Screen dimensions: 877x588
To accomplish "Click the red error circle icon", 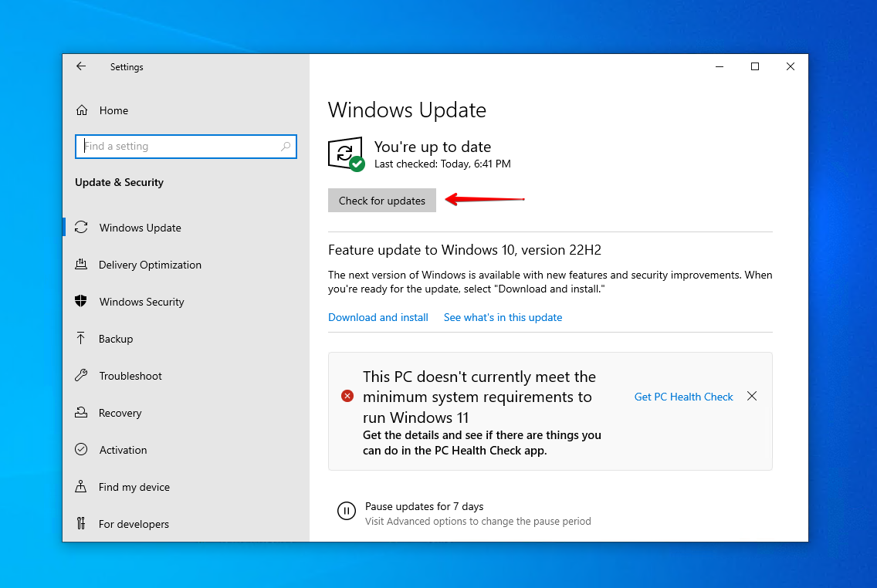I will click(347, 397).
